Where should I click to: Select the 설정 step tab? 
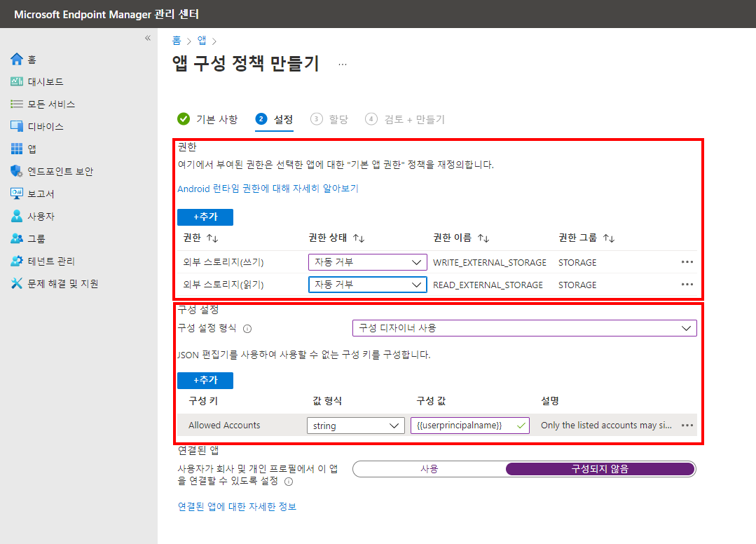275,119
